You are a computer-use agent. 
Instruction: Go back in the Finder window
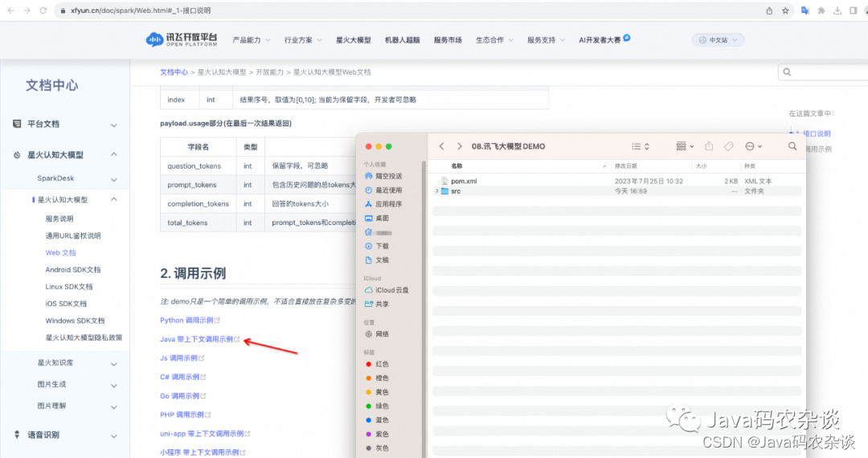point(442,146)
